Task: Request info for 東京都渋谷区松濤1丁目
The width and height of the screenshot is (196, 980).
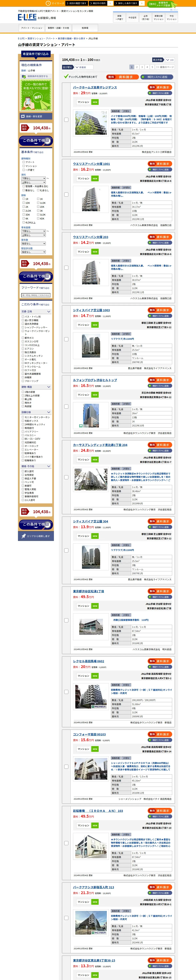Action: (160, 591)
